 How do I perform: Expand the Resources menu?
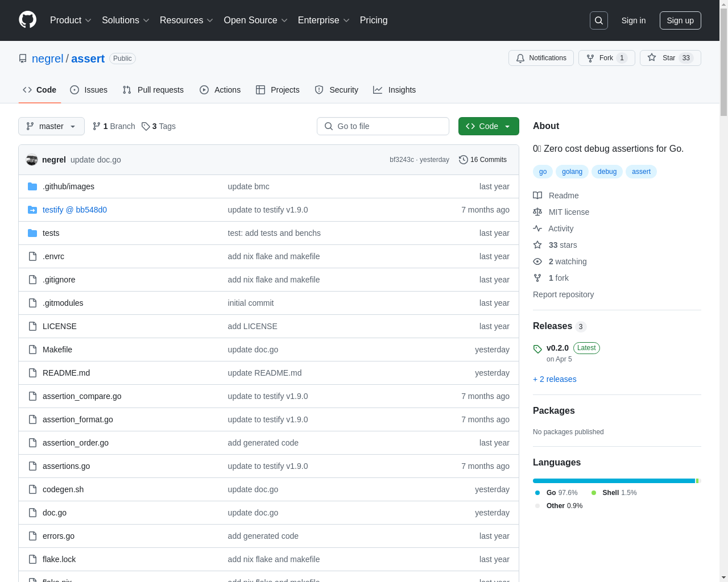[x=187, y=20]
